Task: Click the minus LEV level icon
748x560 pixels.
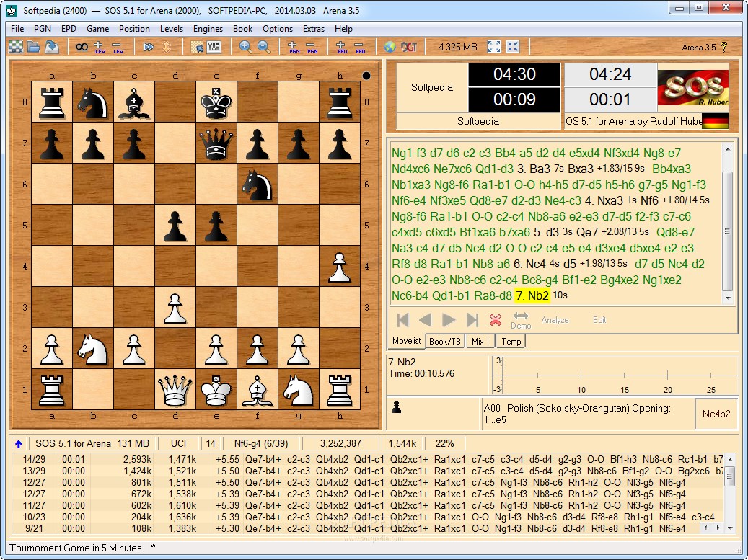Action: point(118,47)
